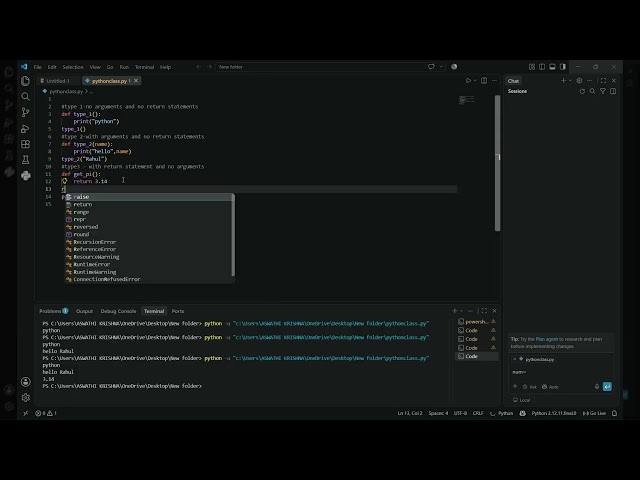This screenshot has width=640, height=480.
Task: Open the Testing flask view
Action: (25, 160)
